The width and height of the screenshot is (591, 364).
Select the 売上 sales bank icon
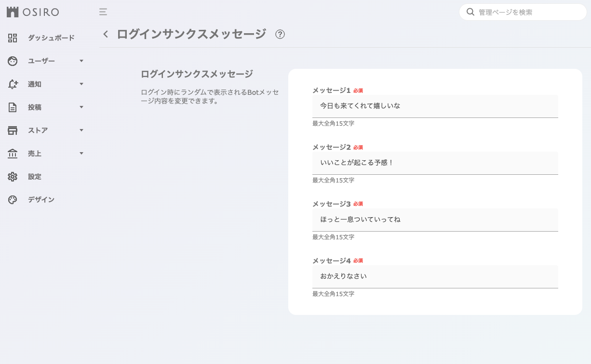point(13,153)
